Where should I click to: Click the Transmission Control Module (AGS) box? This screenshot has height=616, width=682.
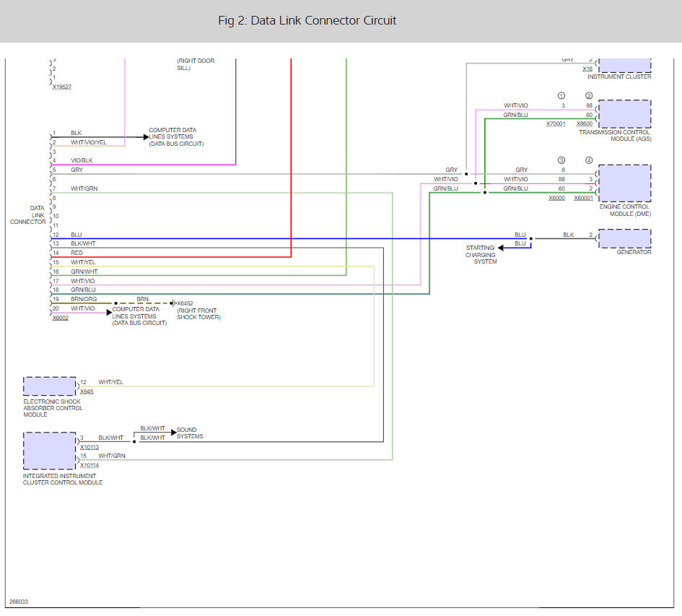624,114
